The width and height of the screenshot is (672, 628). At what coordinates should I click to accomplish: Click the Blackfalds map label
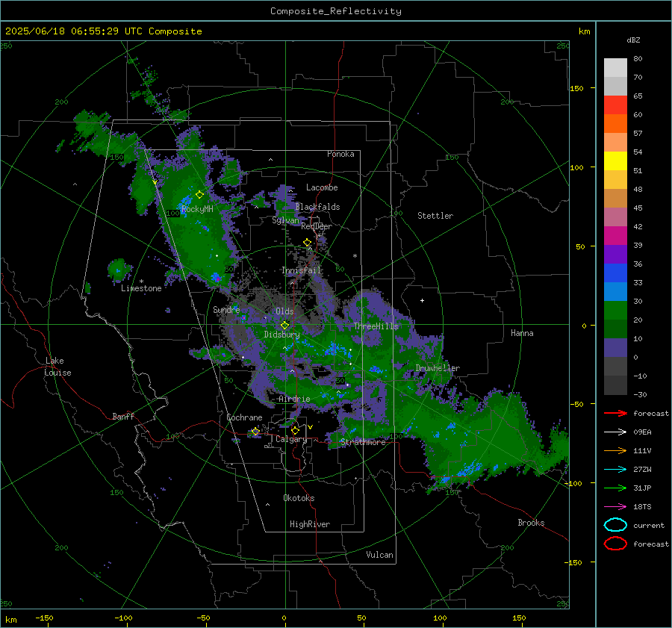click(x=317, y=207)
